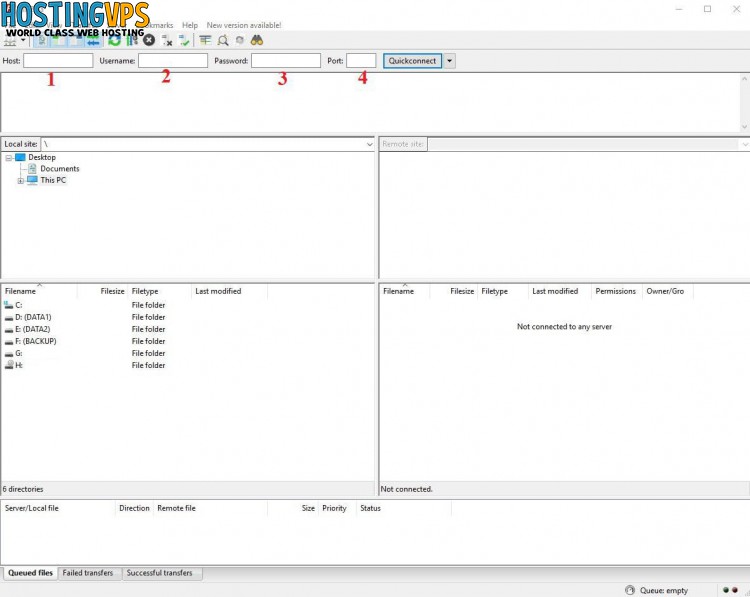Sort local list by Last modified column
This screenshot has width=750, height=597.
coord(230,291)
